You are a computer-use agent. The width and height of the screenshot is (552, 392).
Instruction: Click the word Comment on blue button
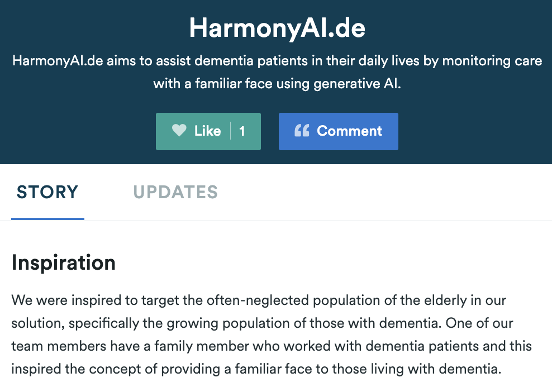[x=349, y=131]
